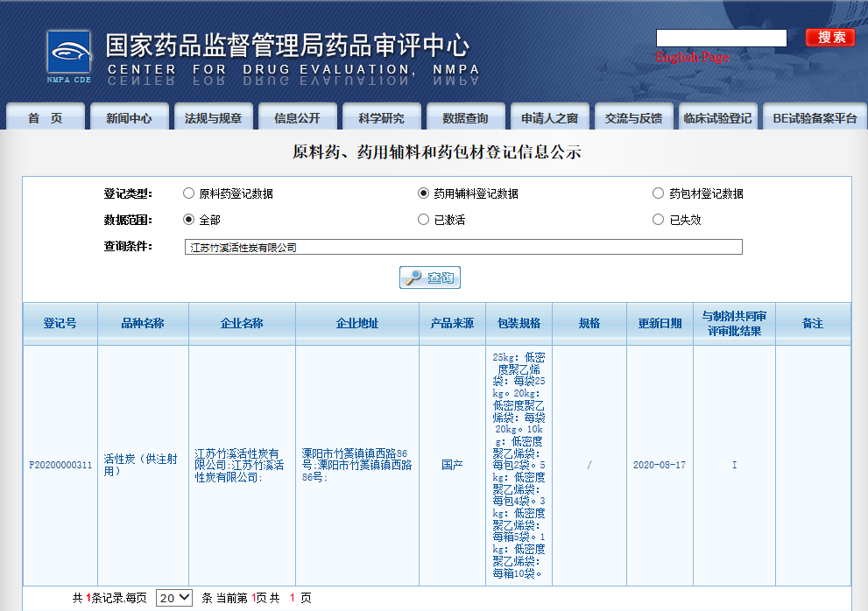Click the NMPA CDE logo icon
The width and height of the screenshot is (868, 611).
coord(69,57)
